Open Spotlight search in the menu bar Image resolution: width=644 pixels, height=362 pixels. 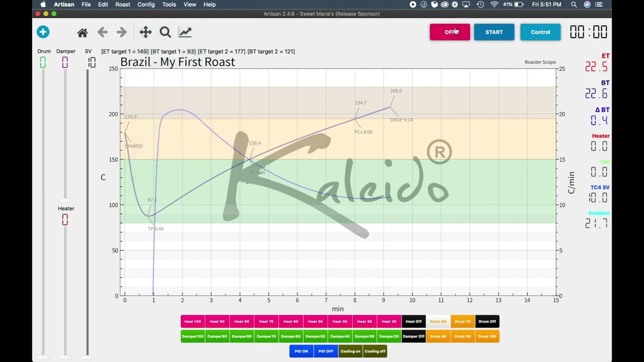tap(574, 5)
